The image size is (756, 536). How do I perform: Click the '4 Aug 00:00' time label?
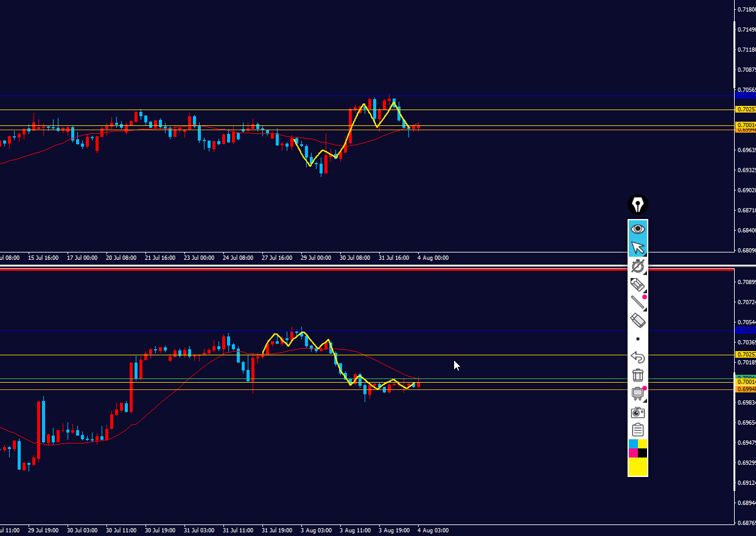point(433,258)
